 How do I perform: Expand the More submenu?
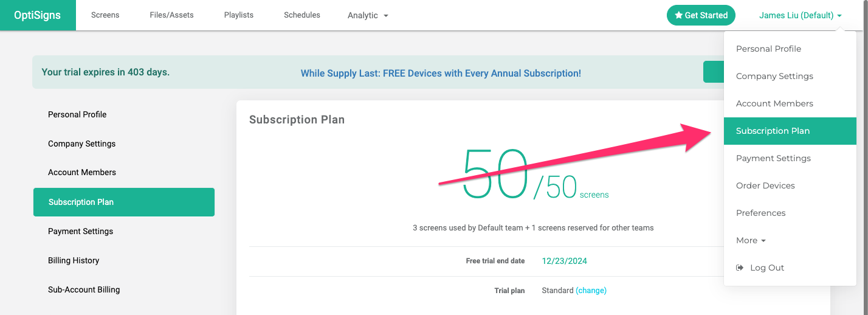751,240
